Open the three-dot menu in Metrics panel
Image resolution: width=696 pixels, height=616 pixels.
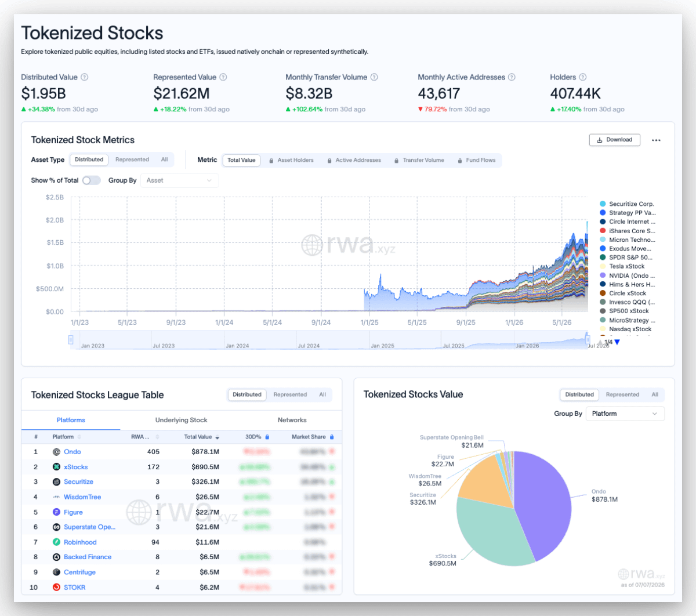(656, 140)
